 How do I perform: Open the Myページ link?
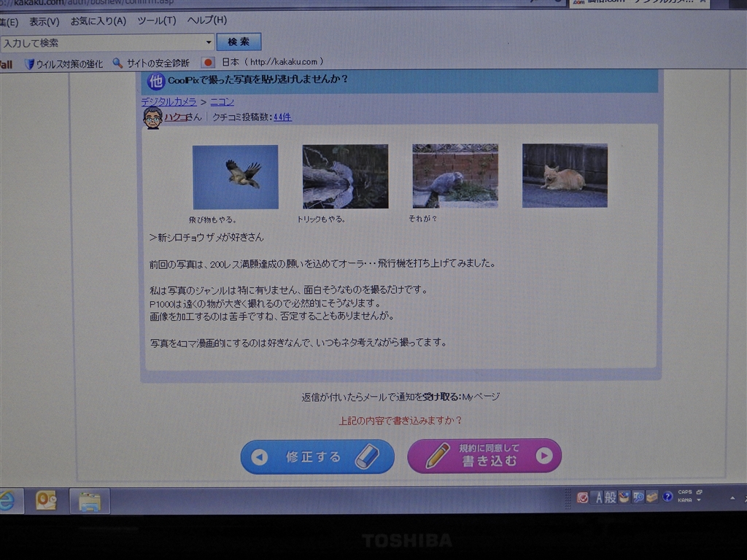point(481,397)
